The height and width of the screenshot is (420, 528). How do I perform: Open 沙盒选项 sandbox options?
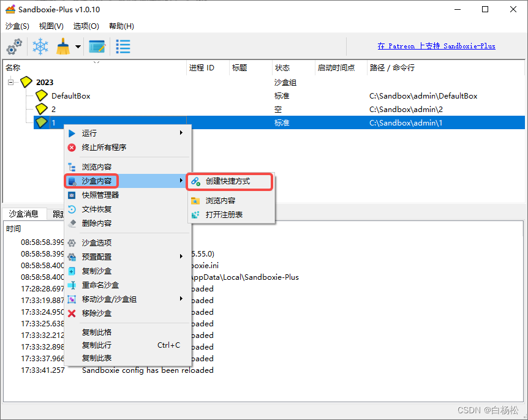pyautogui.click(x=127, y=243)
